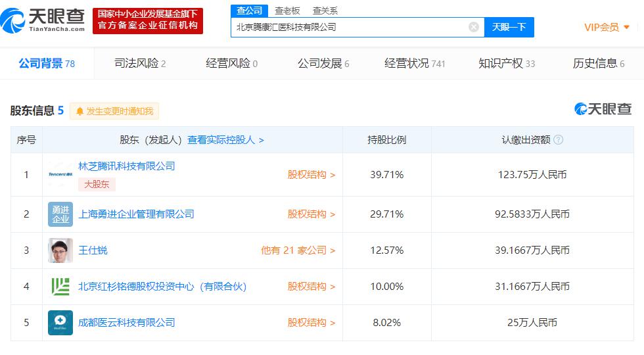Open 成都医云科技有限公司 link
The height and width of the screenshot is (355, 644).
[x=126, y=323]
